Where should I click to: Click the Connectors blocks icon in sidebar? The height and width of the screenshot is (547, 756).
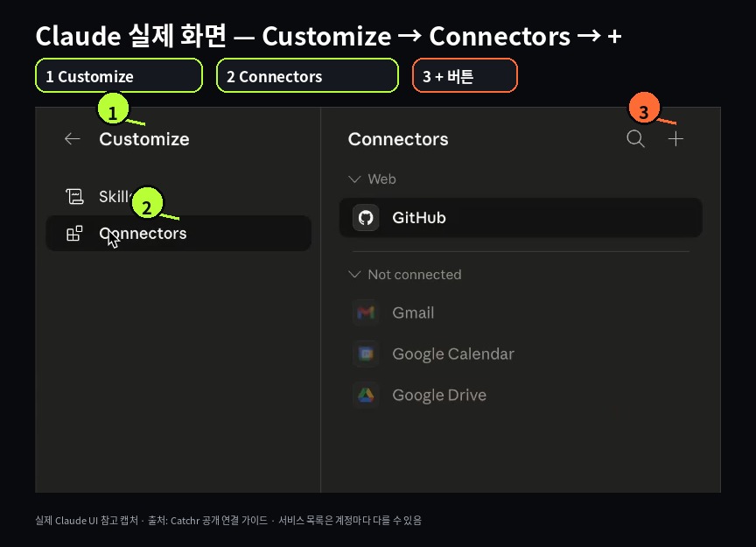[74, 234]
